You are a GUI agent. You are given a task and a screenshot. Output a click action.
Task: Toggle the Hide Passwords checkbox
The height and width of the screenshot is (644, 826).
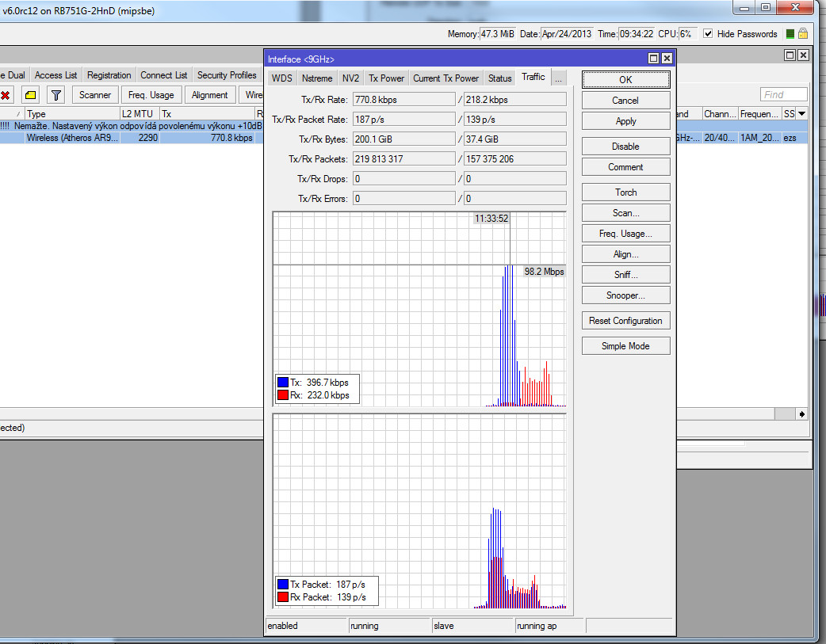point(708,34)
